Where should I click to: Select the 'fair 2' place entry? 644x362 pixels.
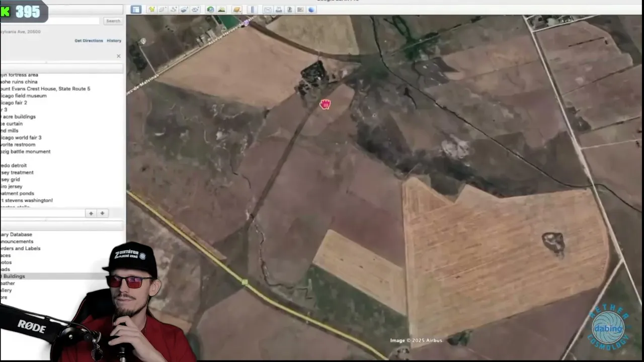[14, 103]
